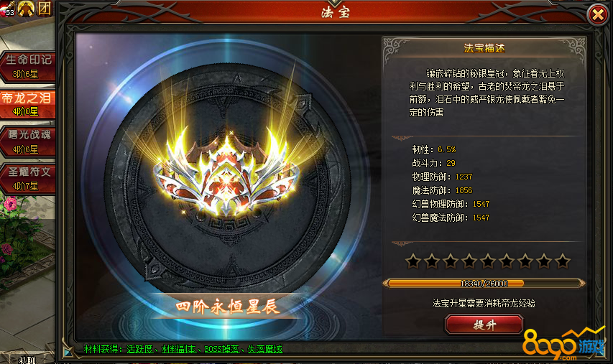The width and height of the screenshot is (613, 364).
Task: Click the ninth upgrade star
Action: point(563,261)
